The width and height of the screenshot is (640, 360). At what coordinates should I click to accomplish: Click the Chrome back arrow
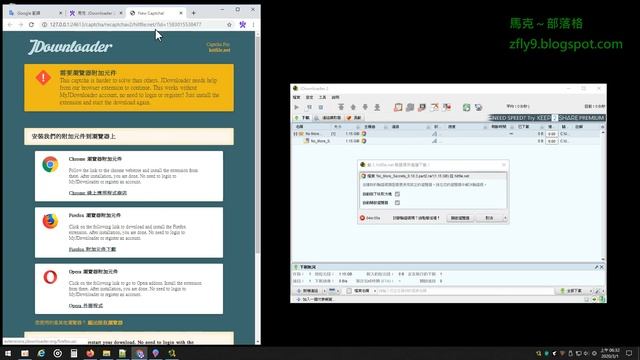click(x=10, y=24)
